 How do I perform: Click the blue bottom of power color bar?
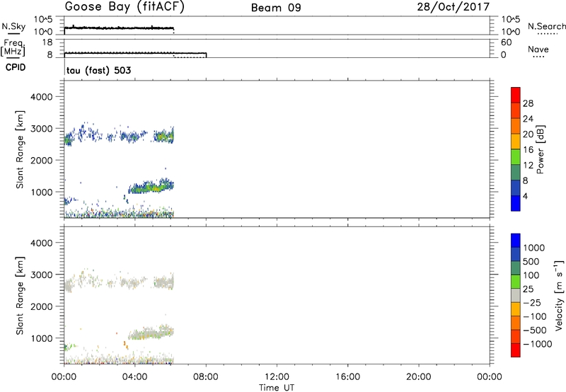pyautogui.click(x=516, y=203)
